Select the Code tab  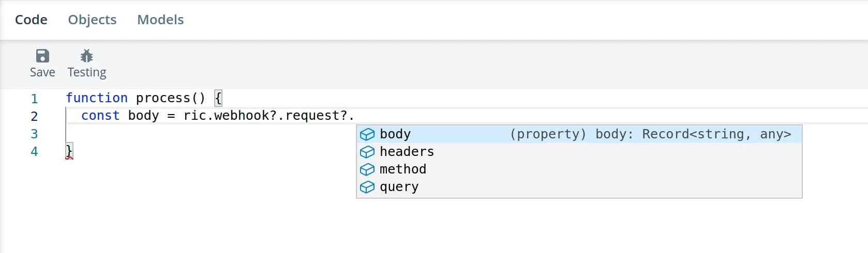pos(31,20)
